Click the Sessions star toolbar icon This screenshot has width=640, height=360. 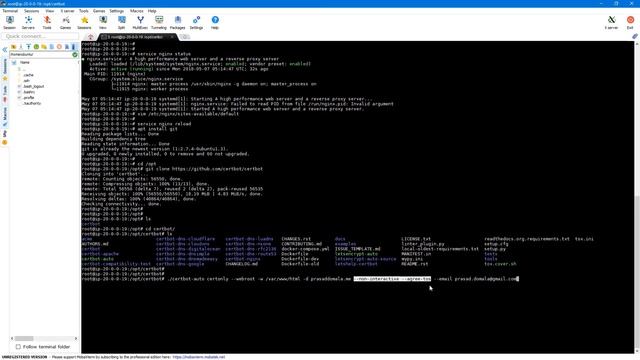coord(84,22)
